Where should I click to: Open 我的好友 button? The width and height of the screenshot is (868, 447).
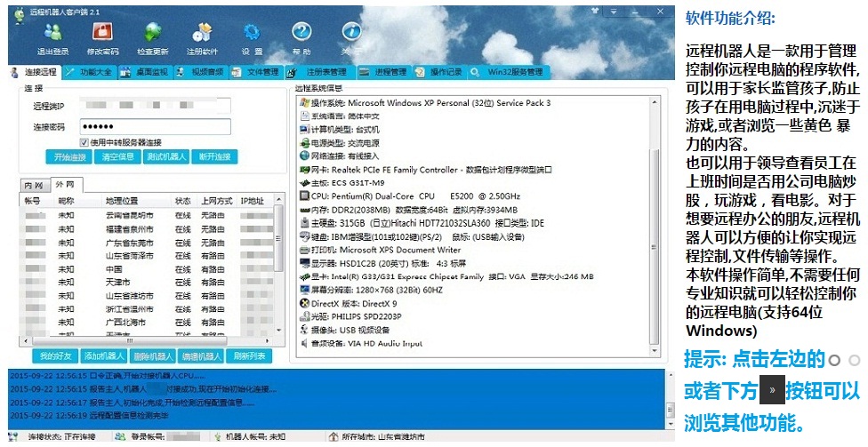click(x=56, y=355)
